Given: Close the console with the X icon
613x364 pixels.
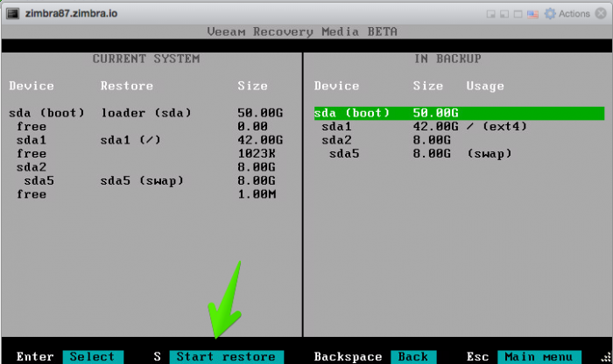Looking at the screenshot, I should point(601,14).
